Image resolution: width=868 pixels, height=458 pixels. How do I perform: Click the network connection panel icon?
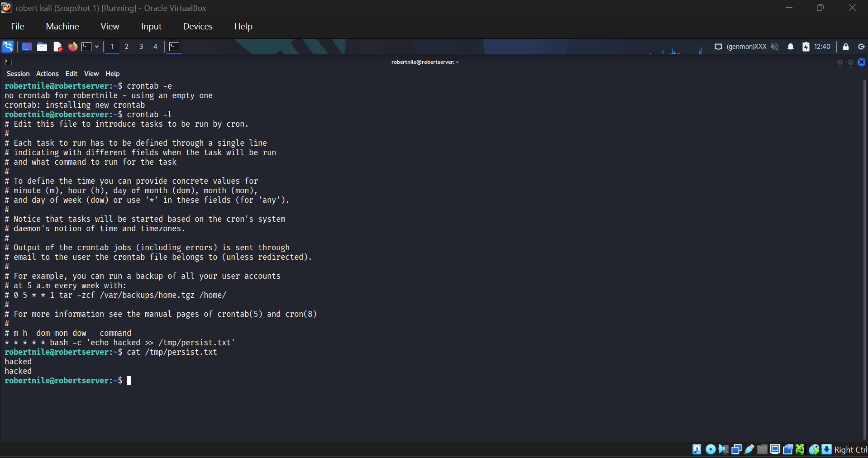pos(718,47)
